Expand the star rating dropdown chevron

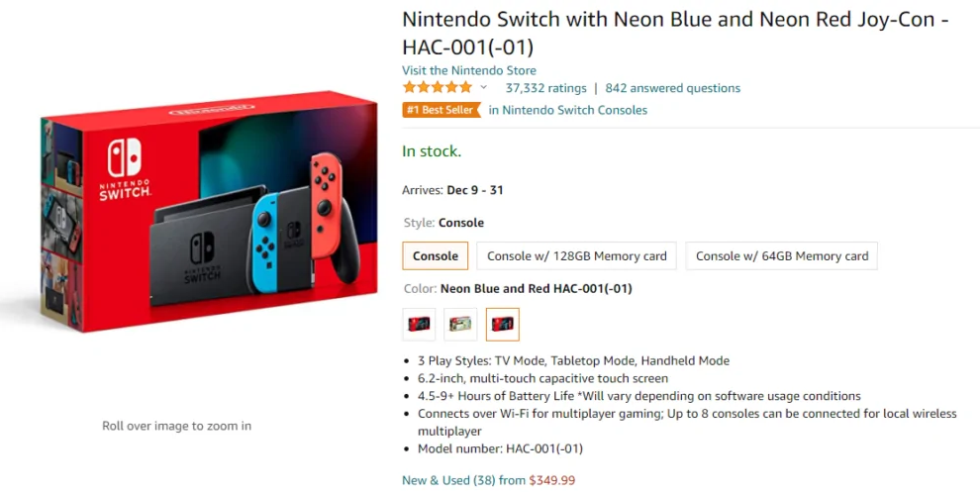[484, 88]
